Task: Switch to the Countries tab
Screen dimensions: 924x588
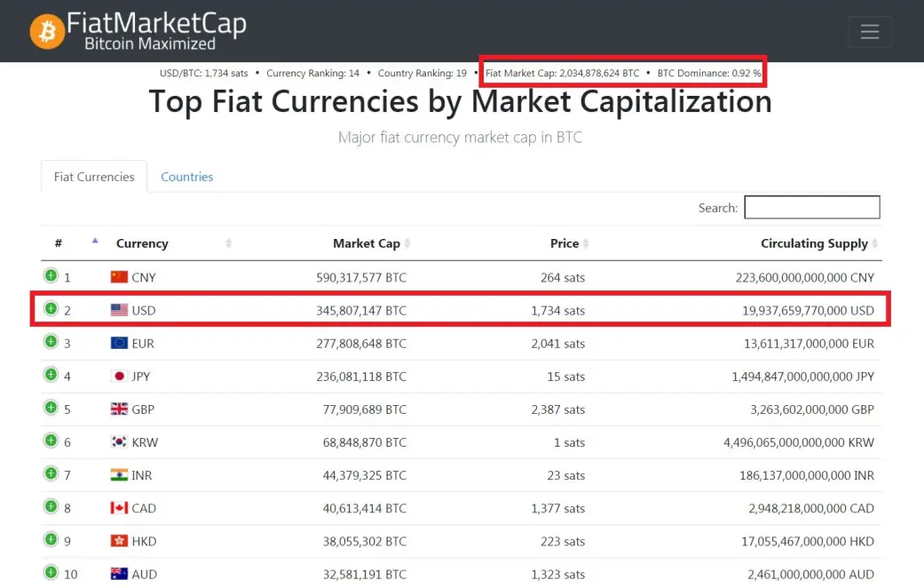Action: [x=186, y=177]
